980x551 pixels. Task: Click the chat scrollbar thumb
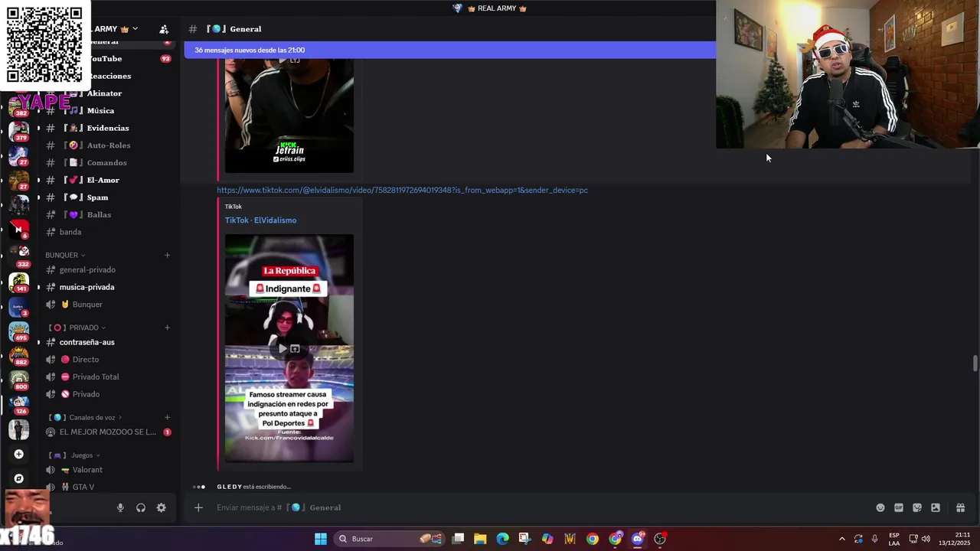975,363
